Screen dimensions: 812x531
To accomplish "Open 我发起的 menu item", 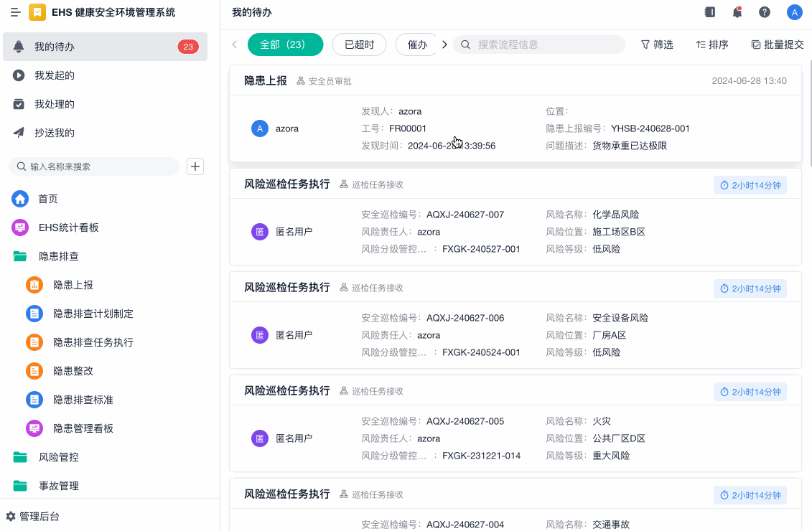I will [105, 75].
